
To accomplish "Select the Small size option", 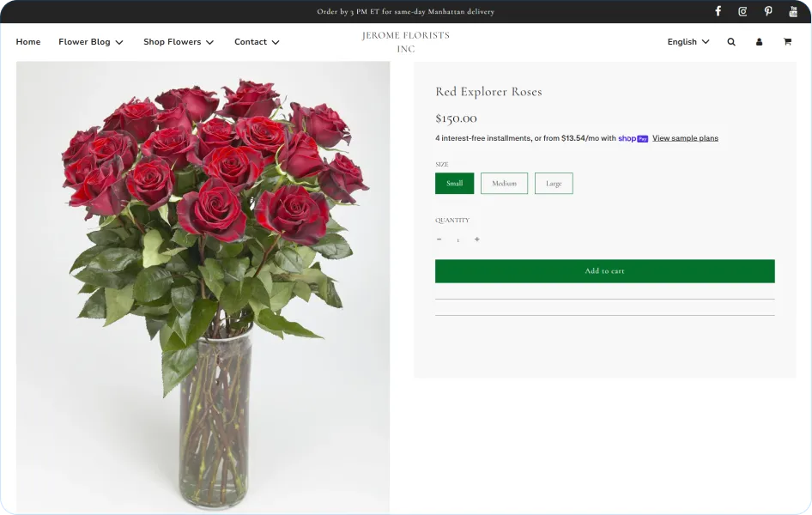I will (455, 183).
